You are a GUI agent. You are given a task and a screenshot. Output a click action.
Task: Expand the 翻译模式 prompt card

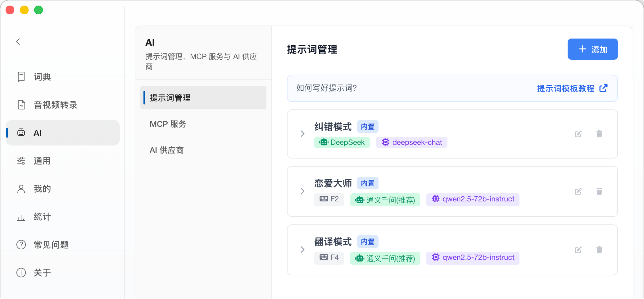click(302, 250)
